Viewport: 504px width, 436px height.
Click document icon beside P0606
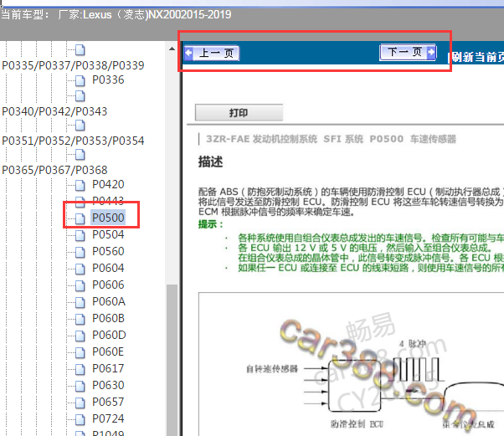click(x=80, y=285)
